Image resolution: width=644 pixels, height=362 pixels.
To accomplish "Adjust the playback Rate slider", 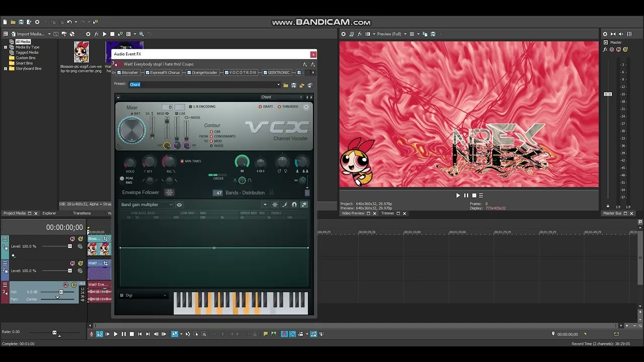I will click(54, 332).
